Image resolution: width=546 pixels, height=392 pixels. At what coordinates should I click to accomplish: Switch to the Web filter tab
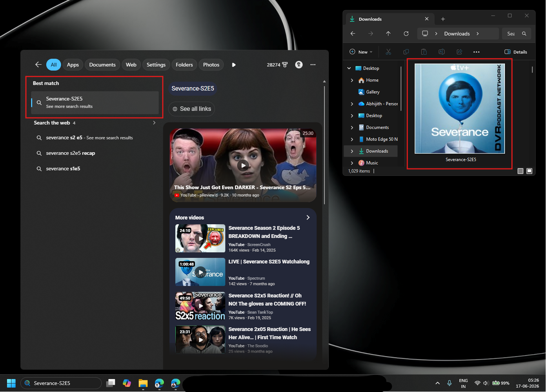(131, 65)
